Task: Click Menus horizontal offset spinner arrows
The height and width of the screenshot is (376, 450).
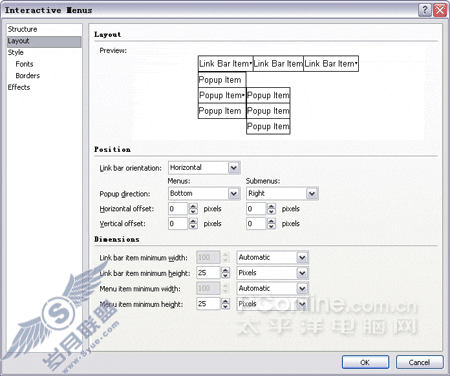Action: point(193,209)
